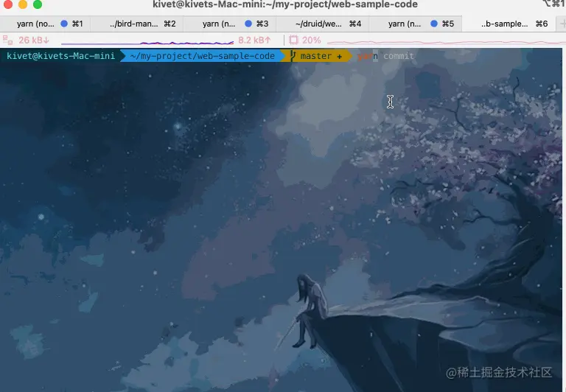The width and height of the screenshot is (566, 392).
Task: Click the window title kivet@kivets-Mac-mini
Action: pos(285,4)
